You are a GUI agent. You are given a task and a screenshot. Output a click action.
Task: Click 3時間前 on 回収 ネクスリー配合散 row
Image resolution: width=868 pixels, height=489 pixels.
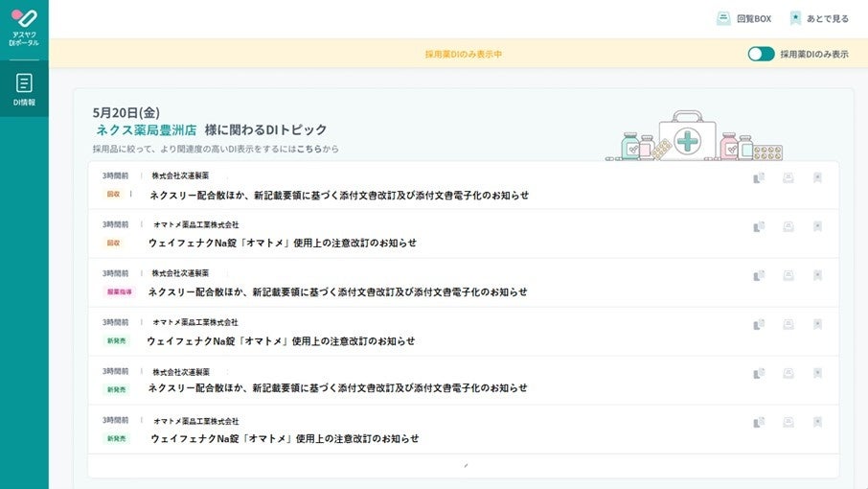[x=115, y=175]
